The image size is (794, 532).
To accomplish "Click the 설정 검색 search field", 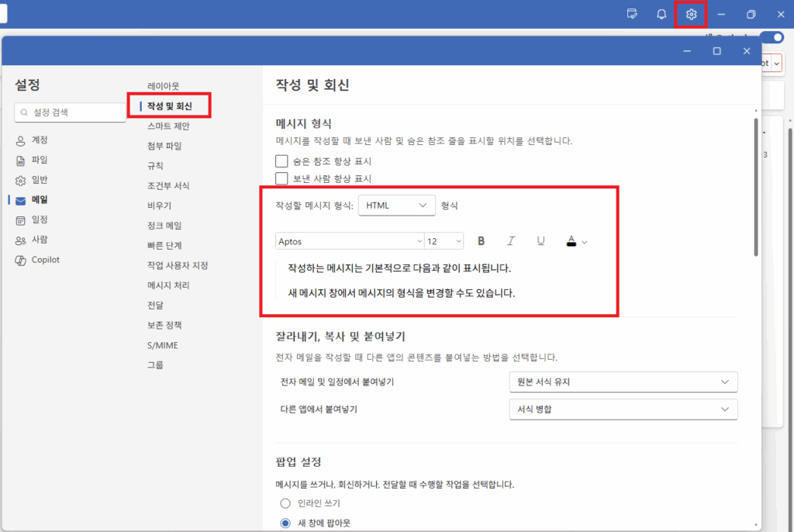I will tap(70, 112).
